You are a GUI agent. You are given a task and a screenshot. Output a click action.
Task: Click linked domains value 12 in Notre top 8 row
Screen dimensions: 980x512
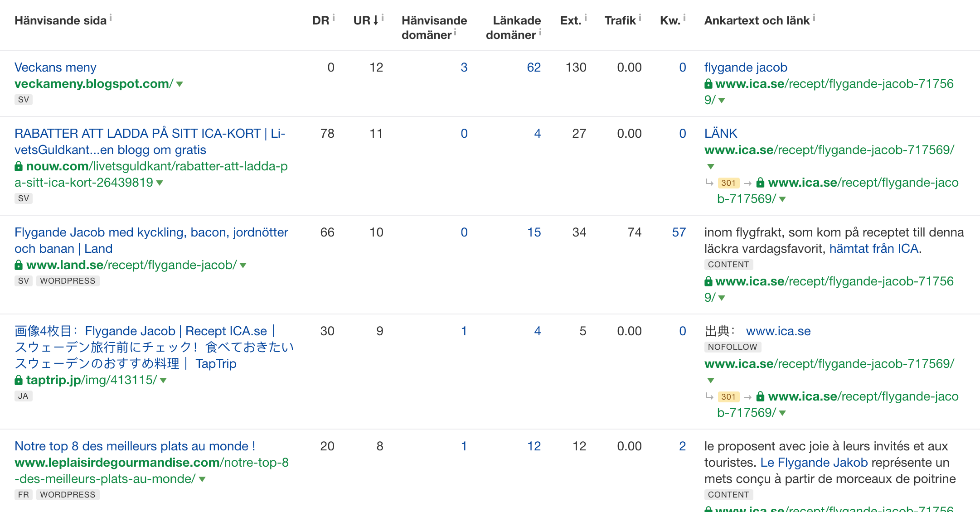tap(534, 446)
